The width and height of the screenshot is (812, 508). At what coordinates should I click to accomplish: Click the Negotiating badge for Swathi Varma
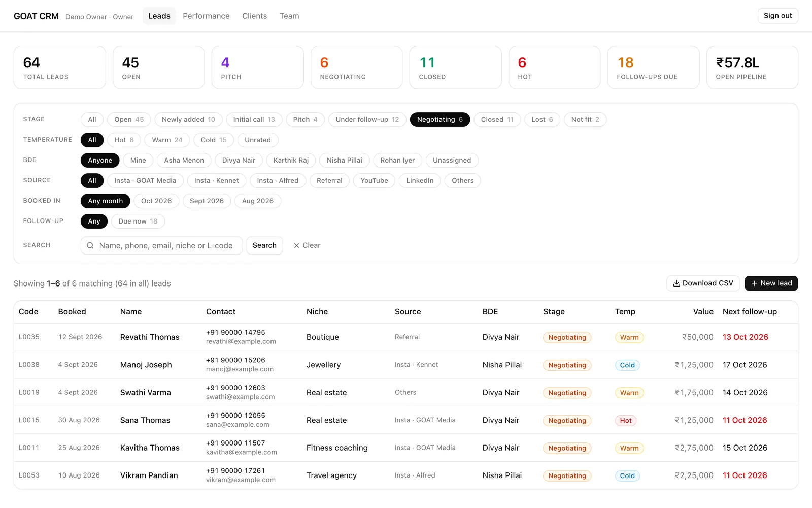pos(567,393)
